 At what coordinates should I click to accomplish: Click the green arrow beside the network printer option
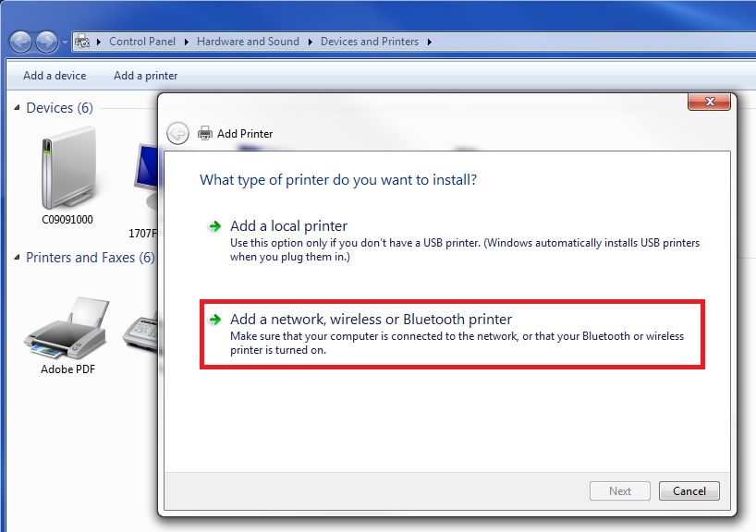point(213,319)
